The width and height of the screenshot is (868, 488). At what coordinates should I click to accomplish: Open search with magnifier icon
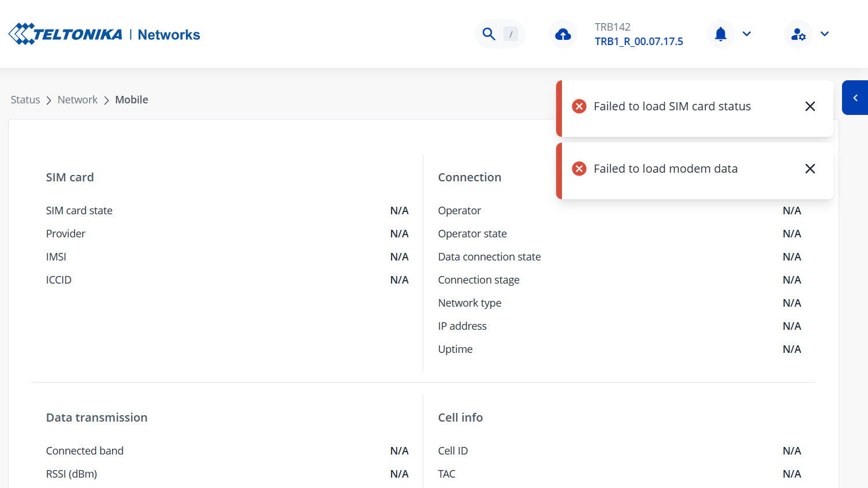tap(489, 34)
